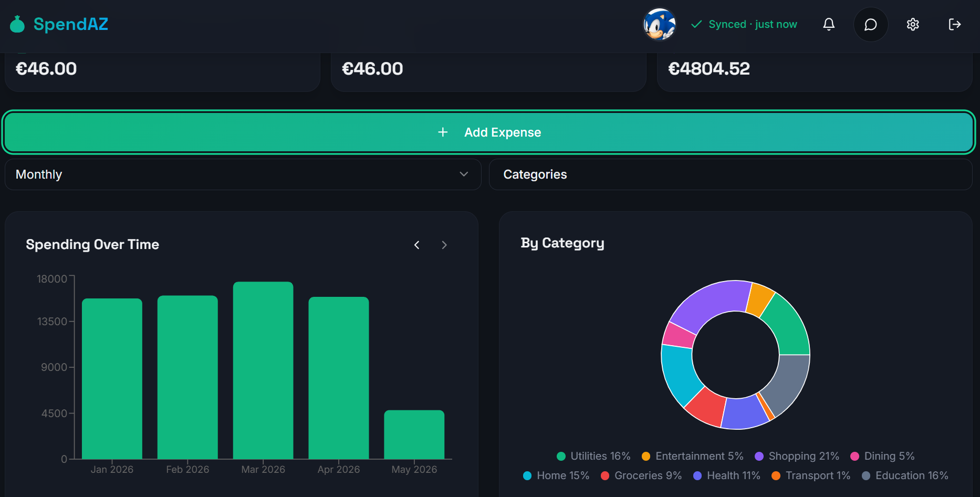Click the Synced just now status
980x497 pixels.
pos(744,24)
